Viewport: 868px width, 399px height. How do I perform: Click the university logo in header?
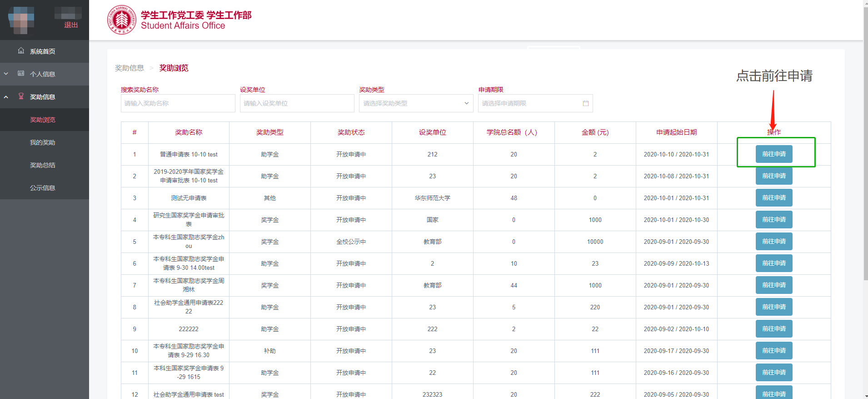(121, 20)
